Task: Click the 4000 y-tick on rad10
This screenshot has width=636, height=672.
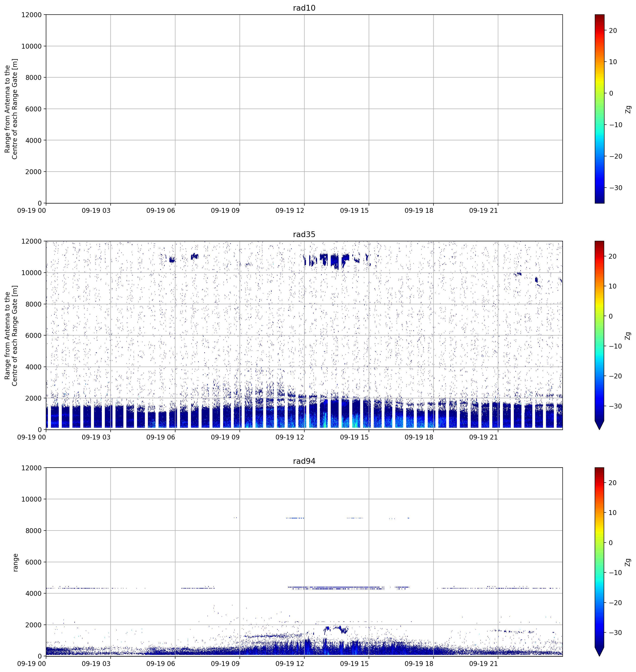Action: pyautogui.click(x=34, y=140)
